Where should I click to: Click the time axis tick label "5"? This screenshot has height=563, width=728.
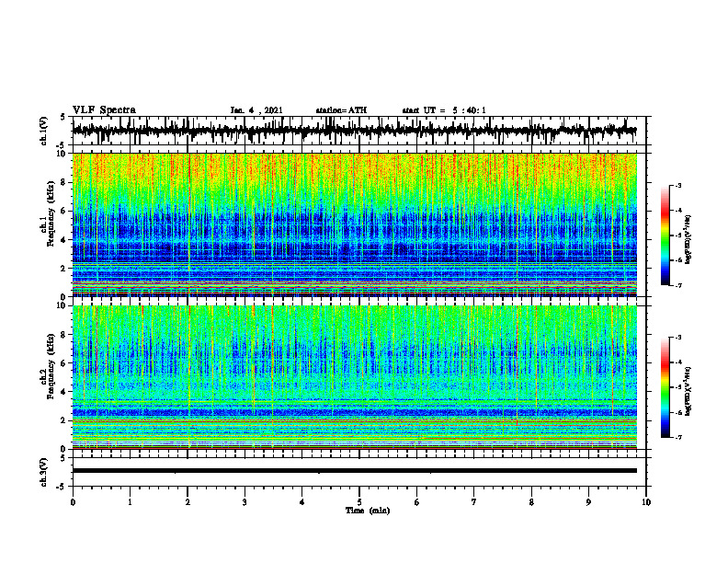point(359,502)
